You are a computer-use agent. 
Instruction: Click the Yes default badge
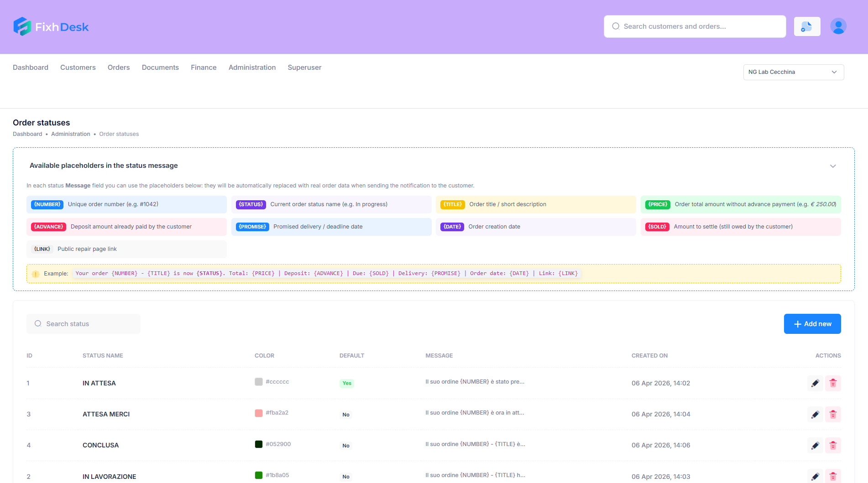click(347, 383)
